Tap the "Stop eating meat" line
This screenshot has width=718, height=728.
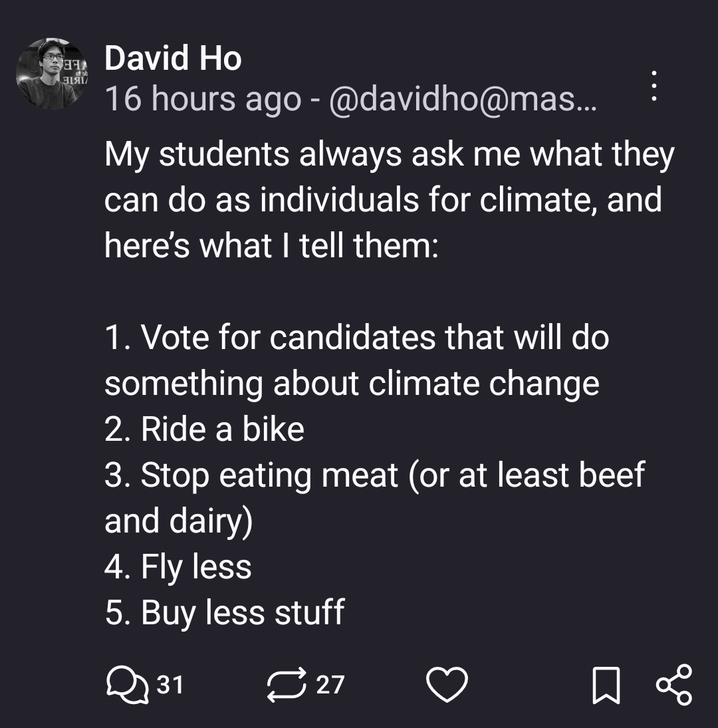click(x=374, y=475)
